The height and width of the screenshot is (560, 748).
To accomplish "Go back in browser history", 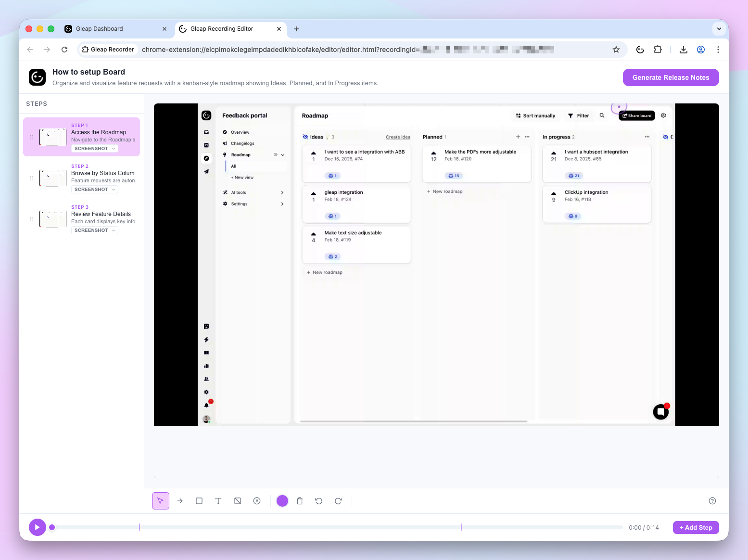I will tap(30, 50).
